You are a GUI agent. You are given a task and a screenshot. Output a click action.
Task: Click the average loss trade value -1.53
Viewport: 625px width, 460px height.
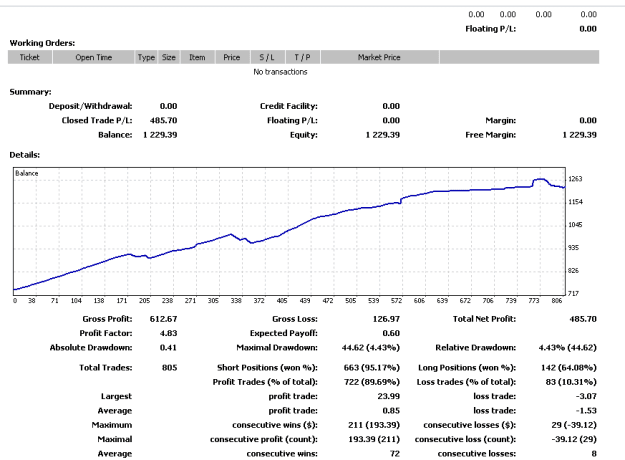[x=586, y=411]
